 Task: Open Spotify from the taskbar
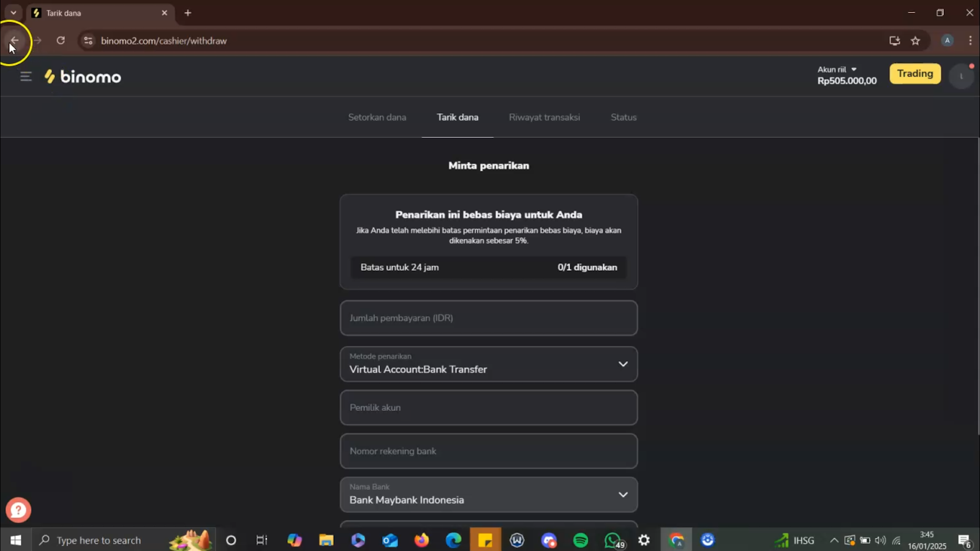click(x=580, y=540)
